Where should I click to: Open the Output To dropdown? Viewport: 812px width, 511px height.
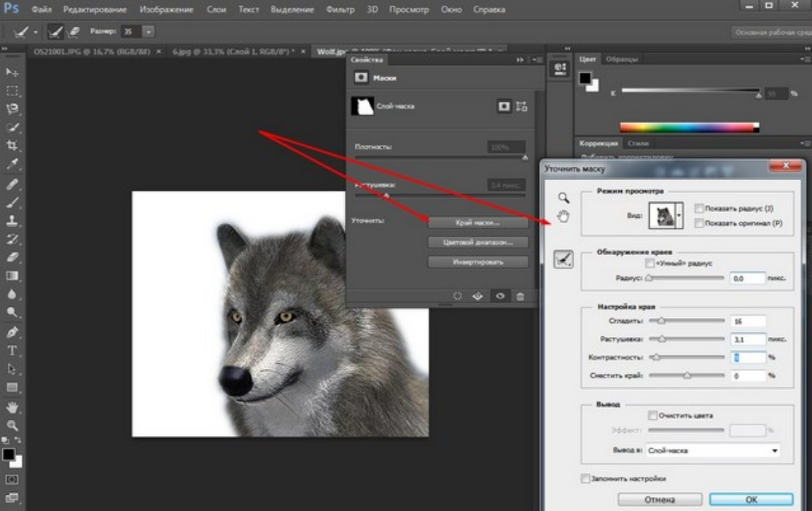pyautogui.click(x=712, y=450)
